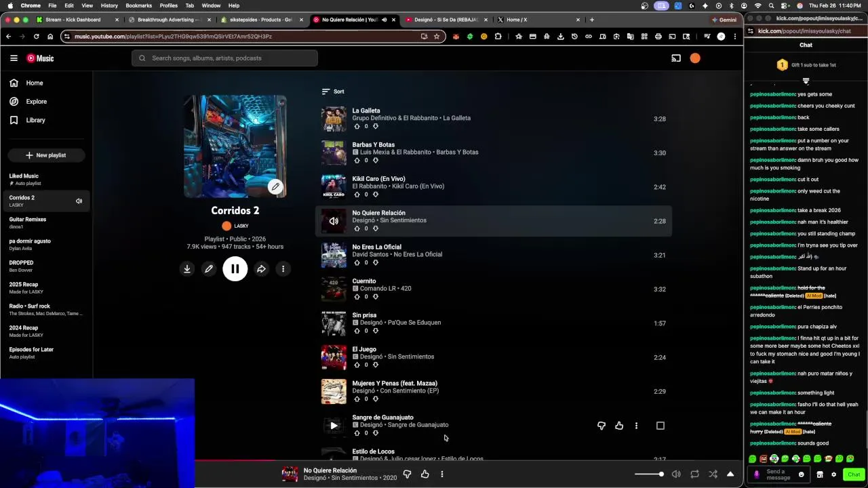Open the Liked Music playlist
868x488 pixels.
[46, 180]
